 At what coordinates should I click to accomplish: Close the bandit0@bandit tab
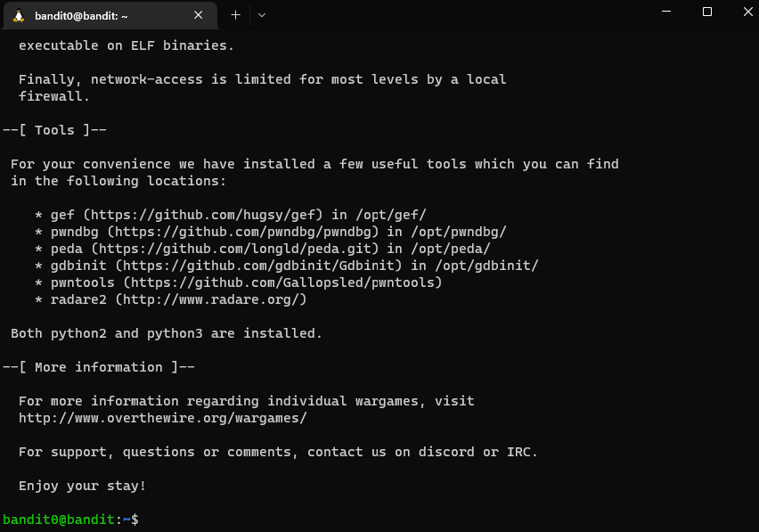tap(199, 15)
